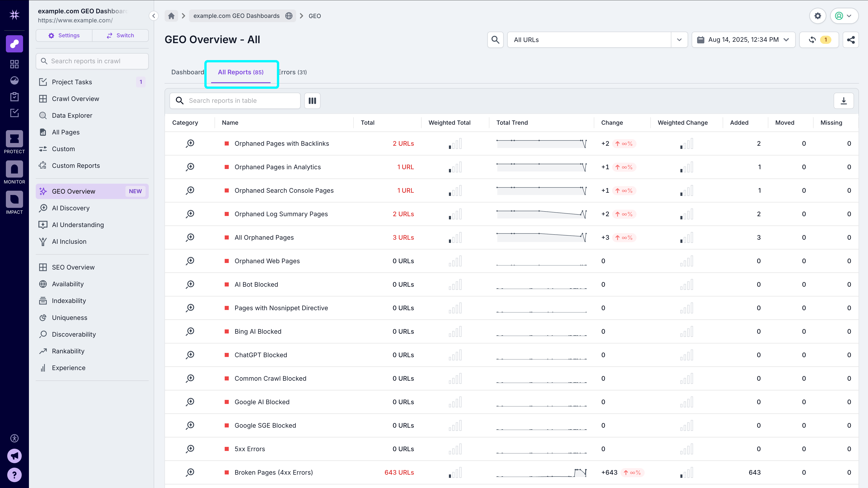Click the share icon in the top bar

(851, 39)
